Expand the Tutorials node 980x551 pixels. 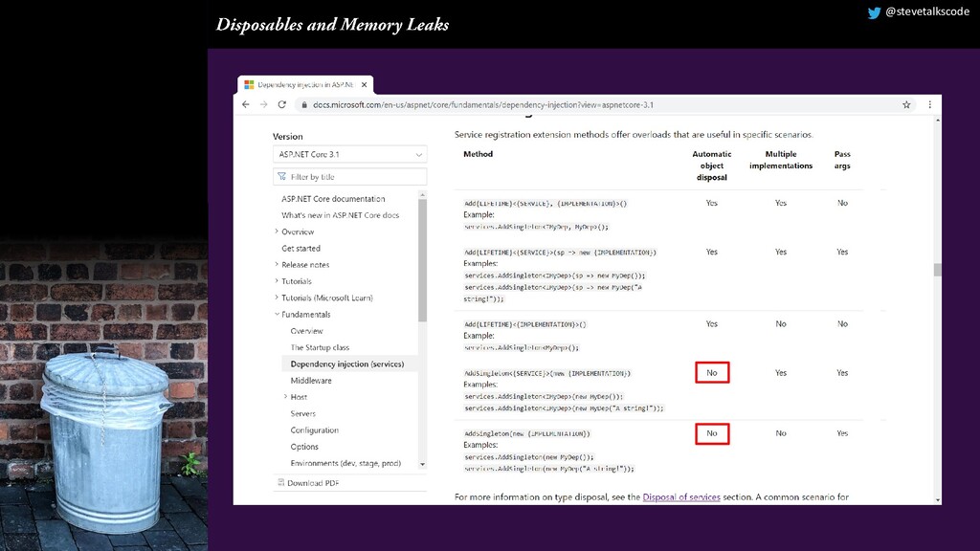tap(277, 281)
